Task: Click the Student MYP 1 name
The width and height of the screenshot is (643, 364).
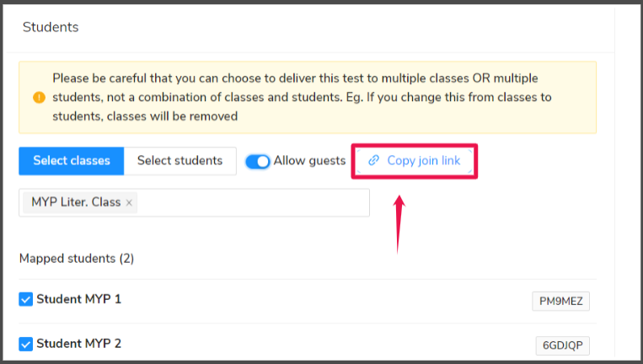Action: pyautogui.click(x=78, y=299)
